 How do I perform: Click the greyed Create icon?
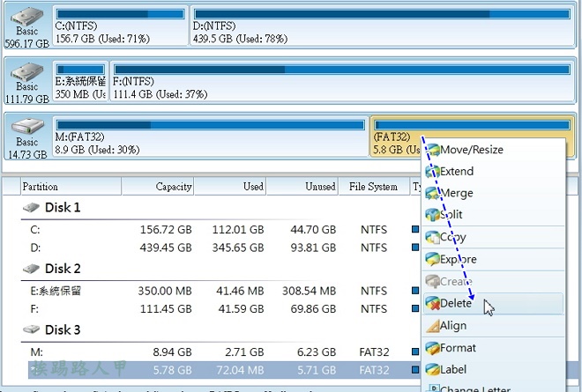pos(432,282)
